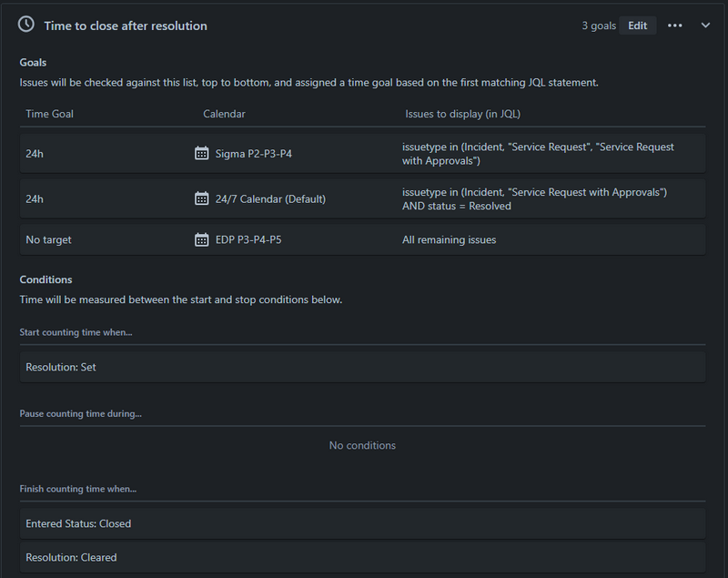Image resolution: width=728 pixels, height=578 pixels.
Task: Click the EDP P3-P4-P5 calendar name
Action: tap(248, 240)
